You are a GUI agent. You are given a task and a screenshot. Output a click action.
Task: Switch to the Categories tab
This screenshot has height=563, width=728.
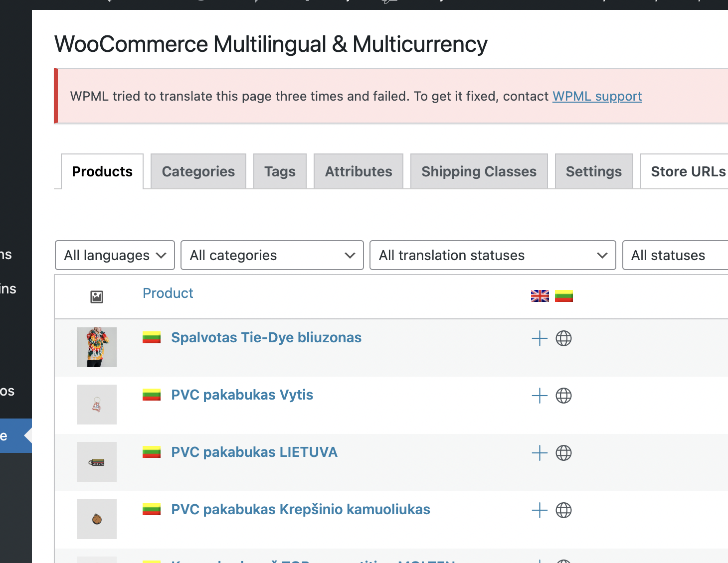(x=198, y=171)
